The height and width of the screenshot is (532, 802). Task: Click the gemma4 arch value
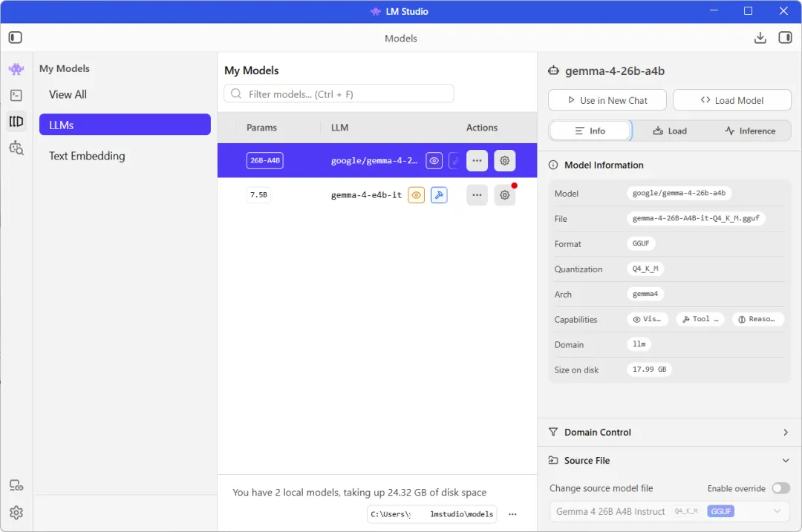pyautogui.click(x=645, y=294)
